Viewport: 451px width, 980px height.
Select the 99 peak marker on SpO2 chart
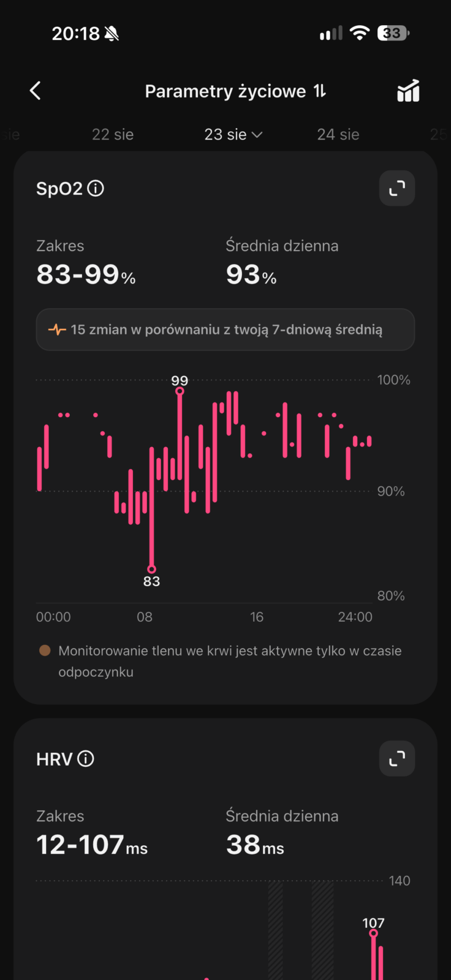point(180,391)
